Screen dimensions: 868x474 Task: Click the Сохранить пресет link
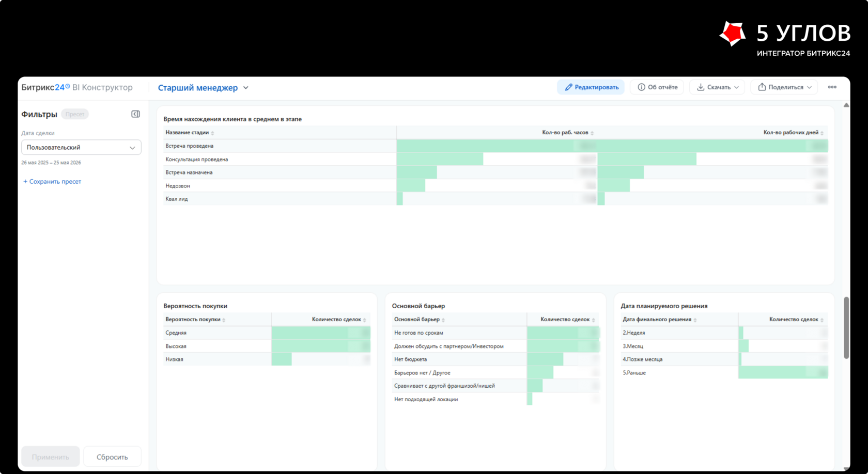pos(52,182)
